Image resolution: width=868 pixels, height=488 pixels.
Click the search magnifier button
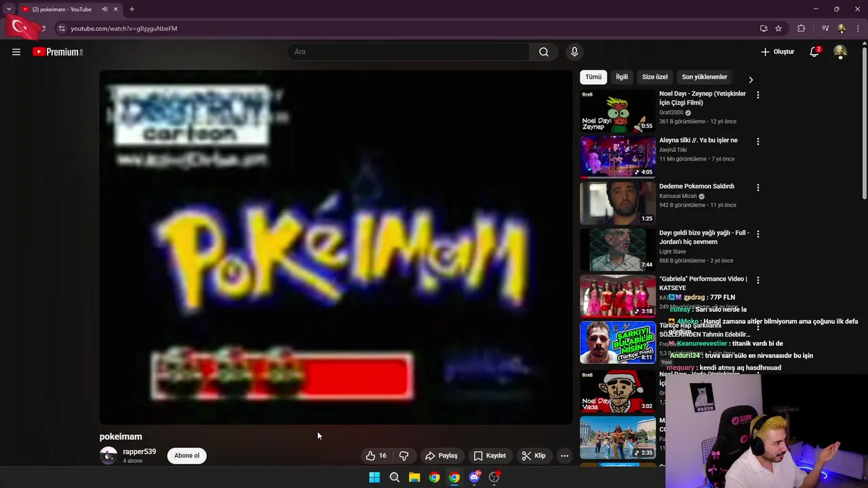click(544, 52)
